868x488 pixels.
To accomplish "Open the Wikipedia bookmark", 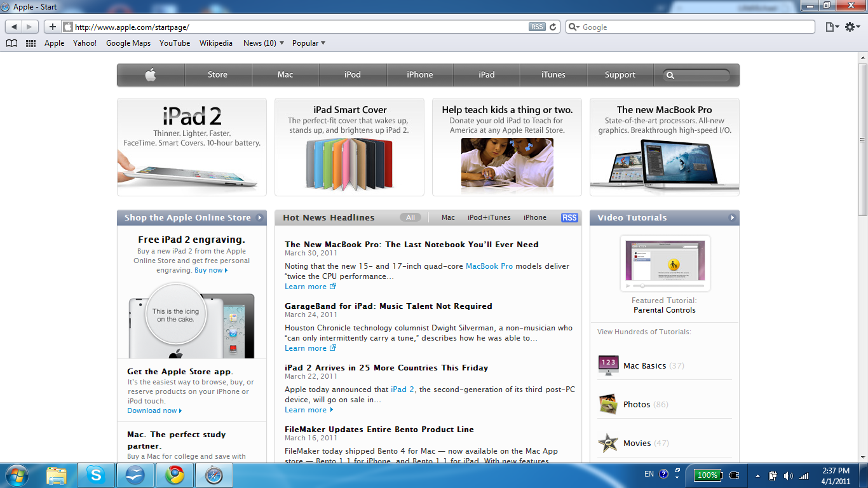I will point(216,43).
